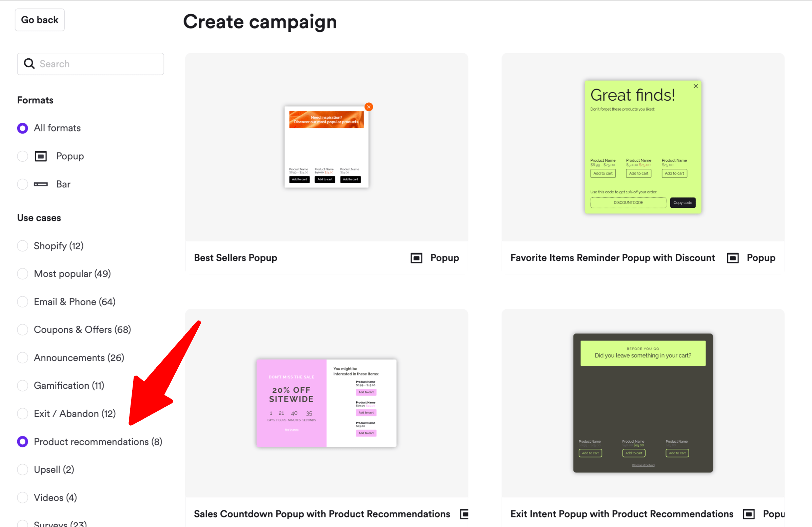Open Best Sellers Popup template title

click(235, 258)
